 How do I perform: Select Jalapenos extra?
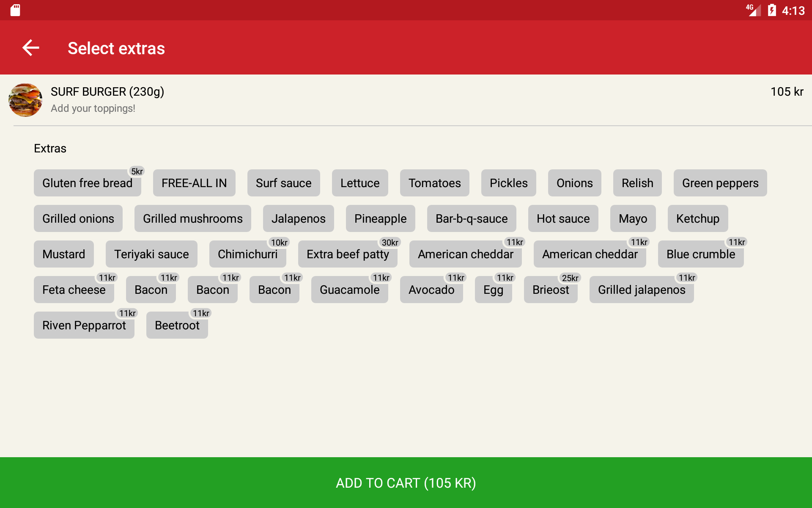click(x=298, y=218)
